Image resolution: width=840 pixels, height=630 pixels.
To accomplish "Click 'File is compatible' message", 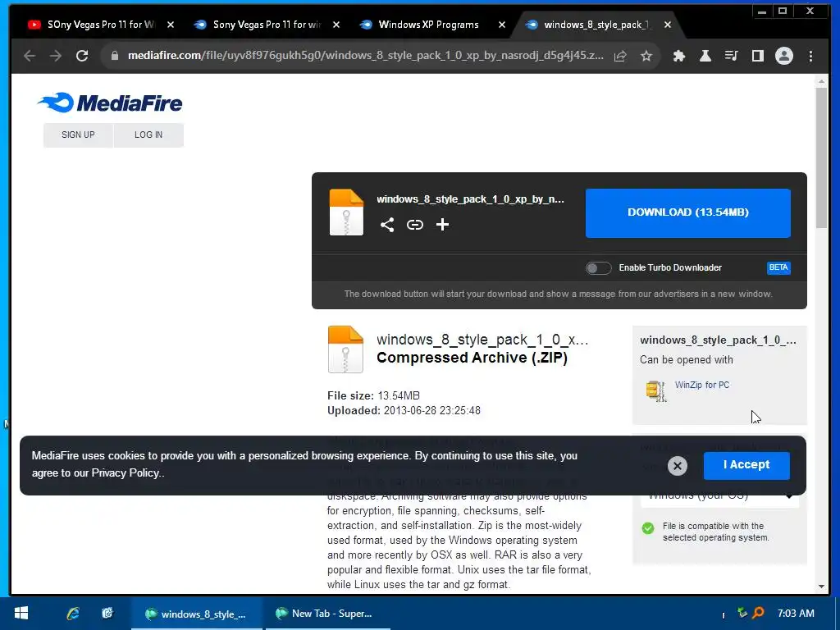I will (715, 532).
